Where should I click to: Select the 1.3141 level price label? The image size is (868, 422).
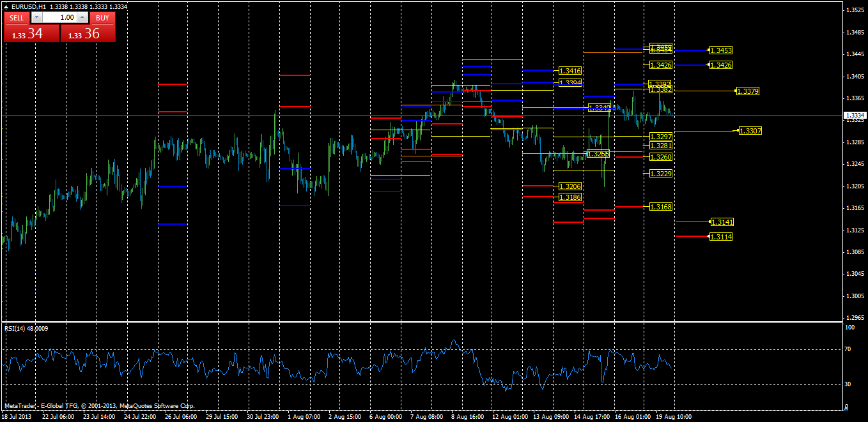coord(722,222)
